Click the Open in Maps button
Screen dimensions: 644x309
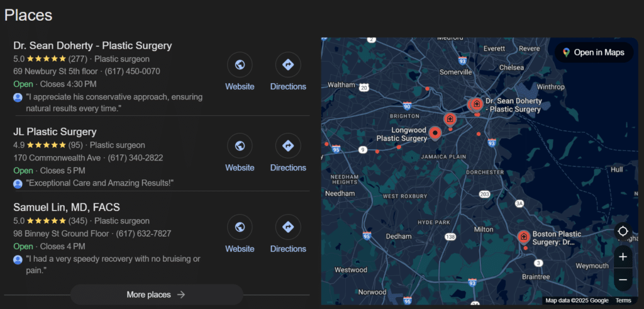(x=594, y=52)
